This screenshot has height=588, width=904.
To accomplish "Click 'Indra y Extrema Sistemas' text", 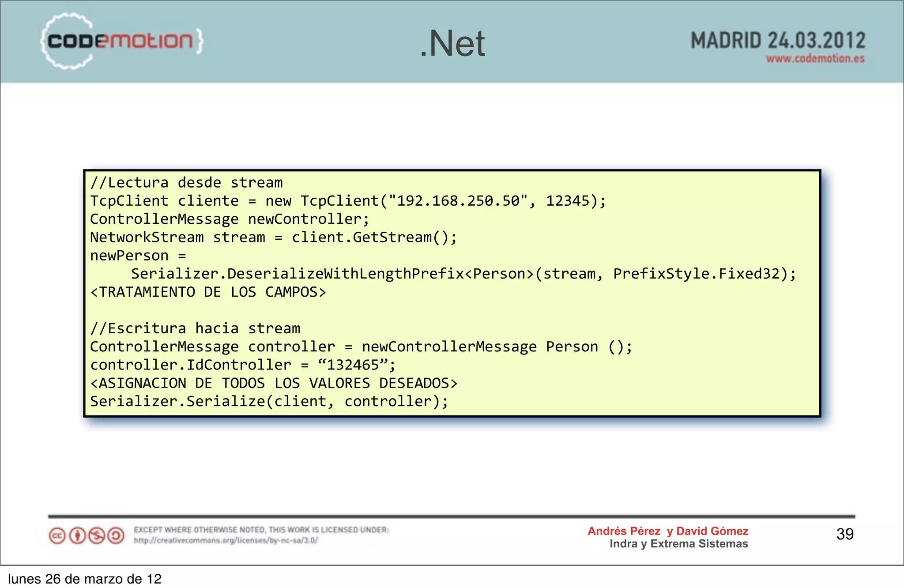I will pos(679,544).
